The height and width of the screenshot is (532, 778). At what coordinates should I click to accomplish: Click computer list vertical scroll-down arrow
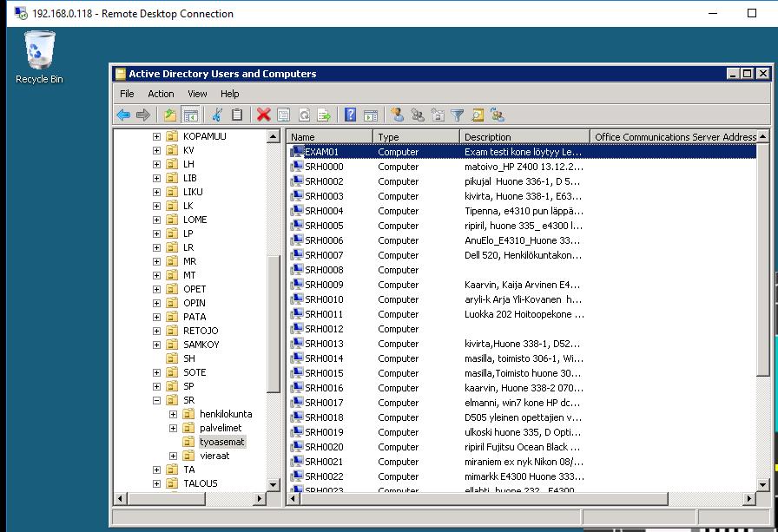(763, 485)
